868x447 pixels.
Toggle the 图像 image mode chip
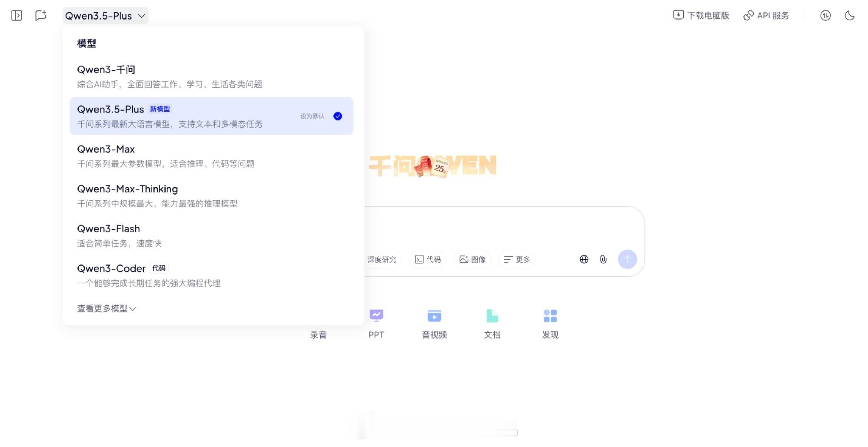point(472,259)
